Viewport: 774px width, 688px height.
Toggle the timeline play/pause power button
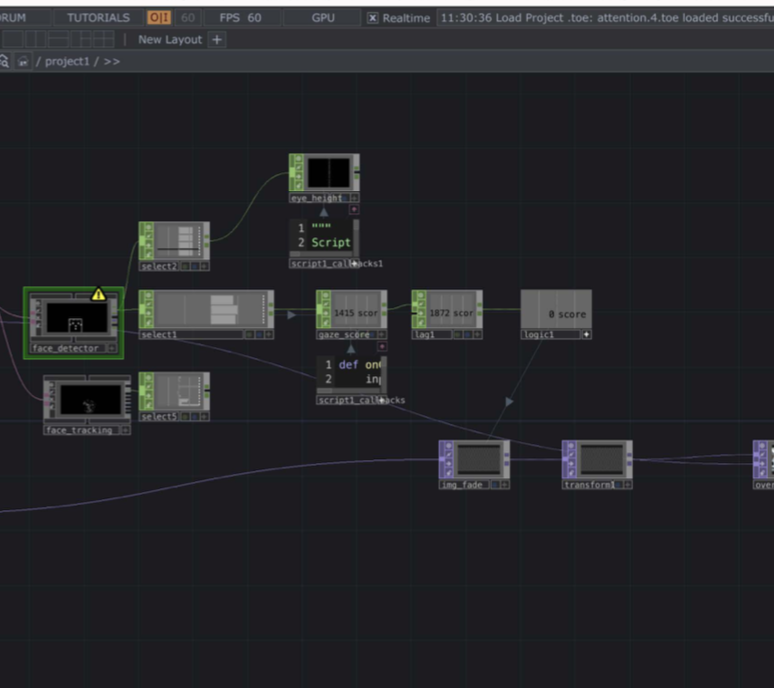point(159,18)
